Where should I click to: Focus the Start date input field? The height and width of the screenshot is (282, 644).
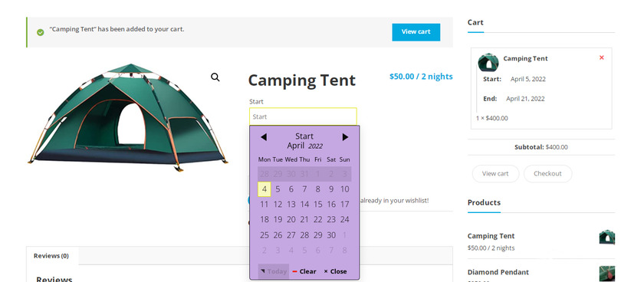click(303, 116)
